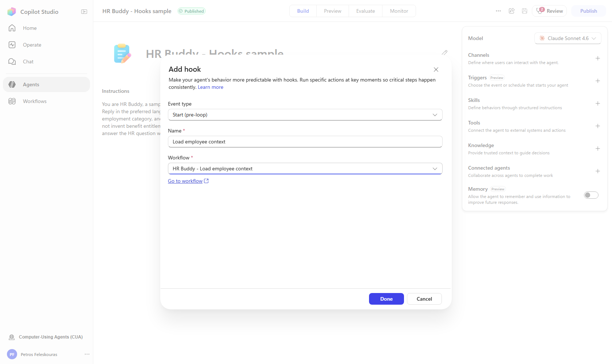Image resolution: width=612 pixels, height=364 pixels.
Task: Close the Add hook dialog
Action: 436,70
